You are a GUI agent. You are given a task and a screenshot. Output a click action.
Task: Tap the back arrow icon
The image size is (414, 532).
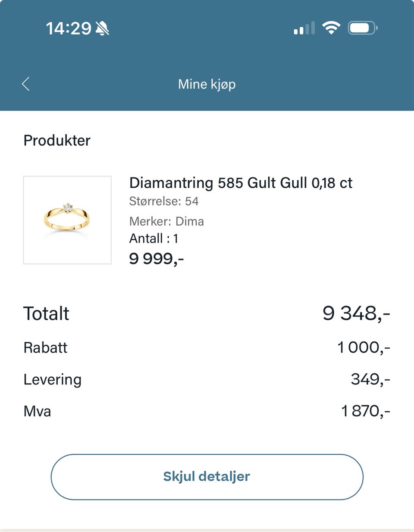click(26, 84)
